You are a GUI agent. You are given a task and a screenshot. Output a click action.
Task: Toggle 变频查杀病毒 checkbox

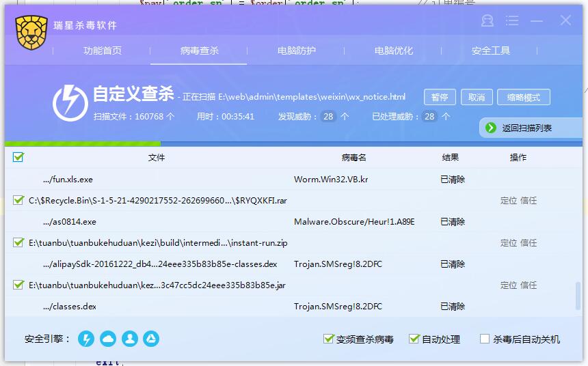click(x=328, y=339)
